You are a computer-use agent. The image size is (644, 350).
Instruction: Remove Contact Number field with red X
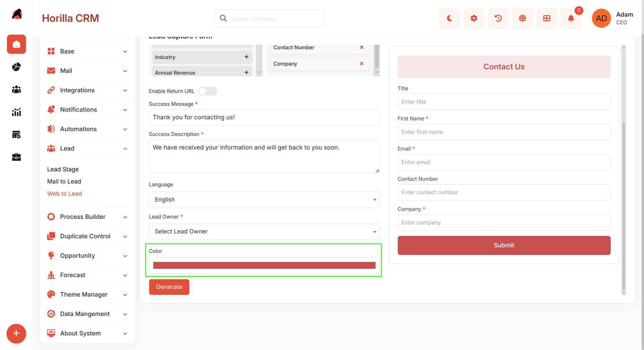(362, 47)
